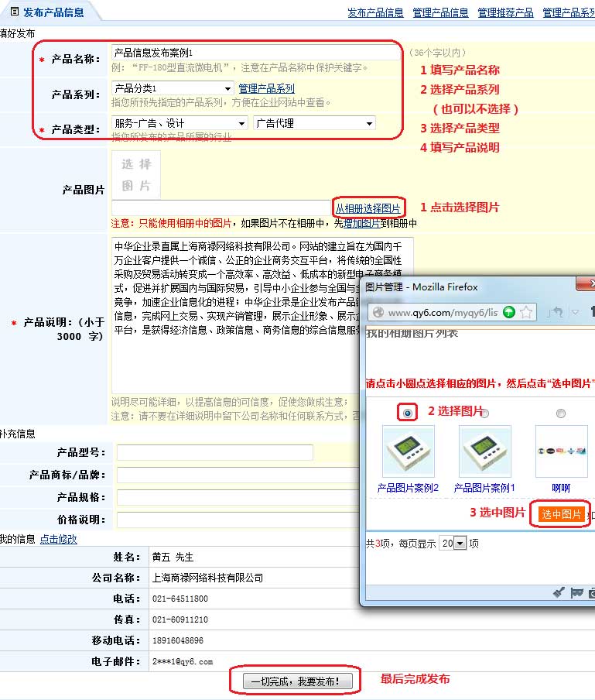Open 管理推荐产品 navigation link
The height and width of the screenshot is (700, 595).
(505, 12)
